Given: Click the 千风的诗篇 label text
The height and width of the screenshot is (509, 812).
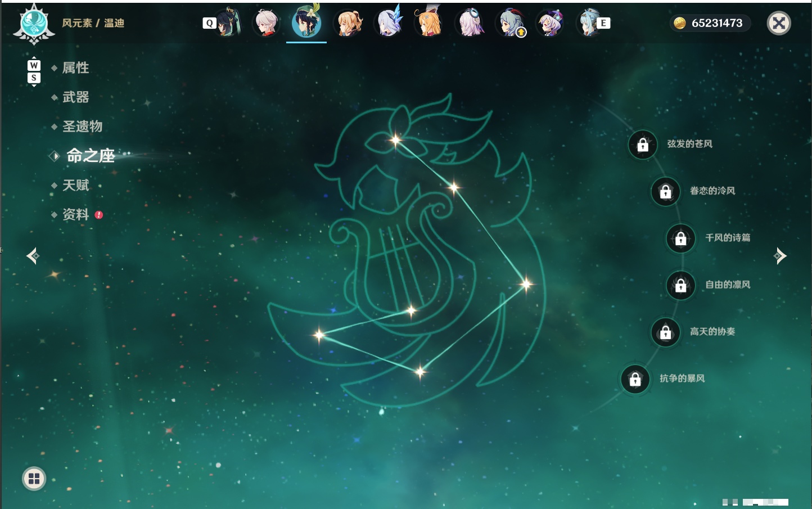Looking at the screenshot, I should point(728,237).
